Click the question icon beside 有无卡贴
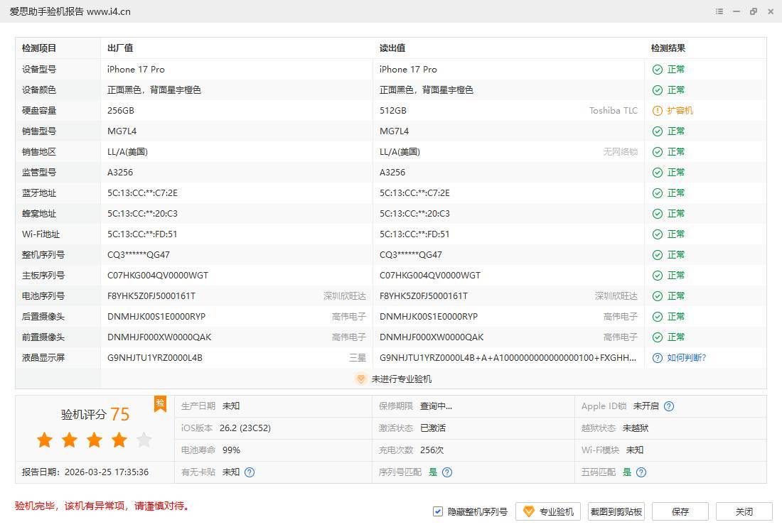The width and height of the screenshot is (782, 532). (x=250, y=472)
